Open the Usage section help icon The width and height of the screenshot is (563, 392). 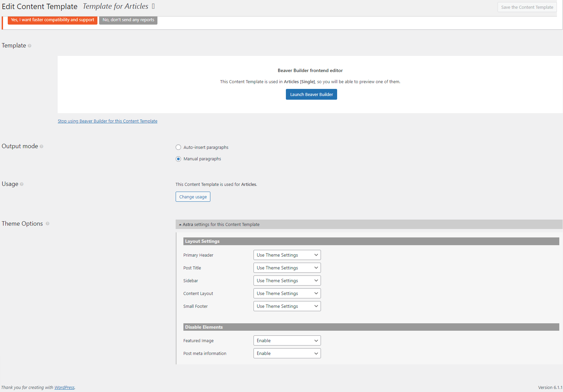pyautogui.click(x=22, y=184)
